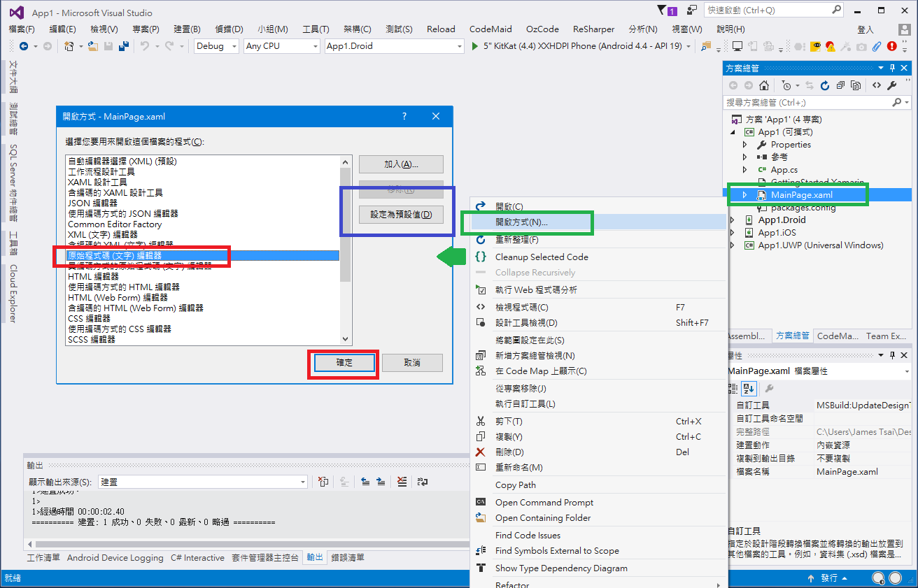Expand the App1.Droid project node
The image size is (918, 588).
pyautogui.click(x=733, y=220)
